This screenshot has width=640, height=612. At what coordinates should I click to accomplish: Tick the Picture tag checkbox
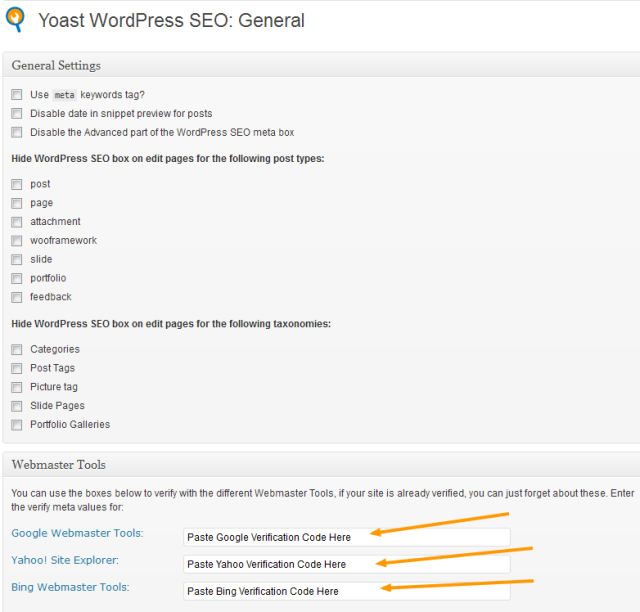tap(17, 387)
